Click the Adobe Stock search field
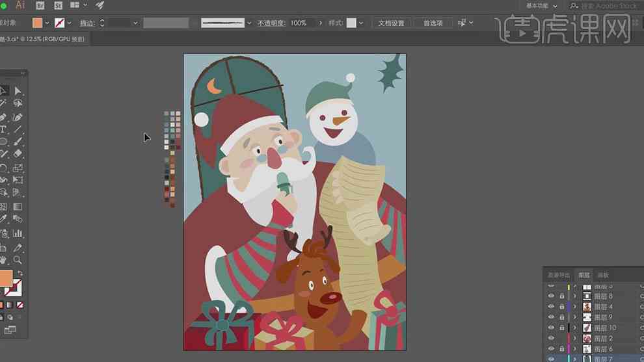Image resolution: width=644 pixels, height=362 pixels. [609, 6]
